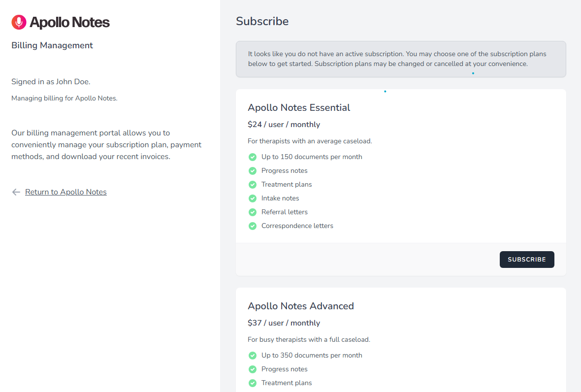The height and width of the screenshot is (392, 581).
Task: Open the 'Return to Apollo Notes' link
Action: coord(65,192)
